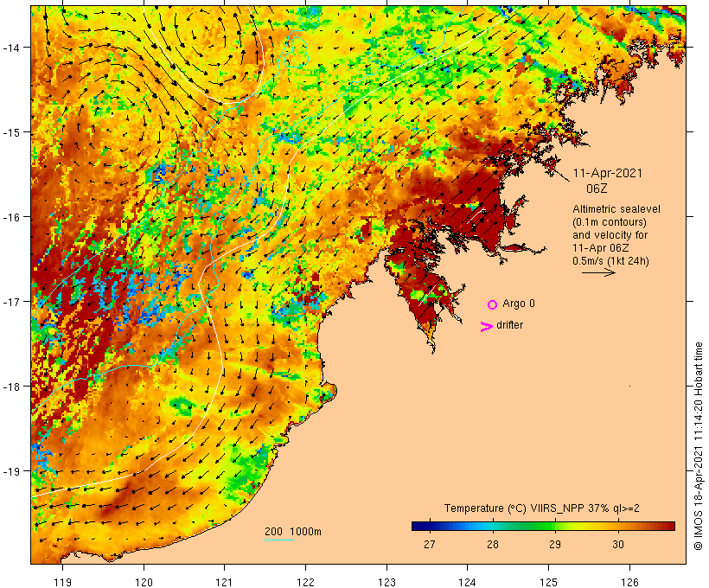Click the '30' colorbar tick label
The image size is (709, 588).
tap(618, 544)
